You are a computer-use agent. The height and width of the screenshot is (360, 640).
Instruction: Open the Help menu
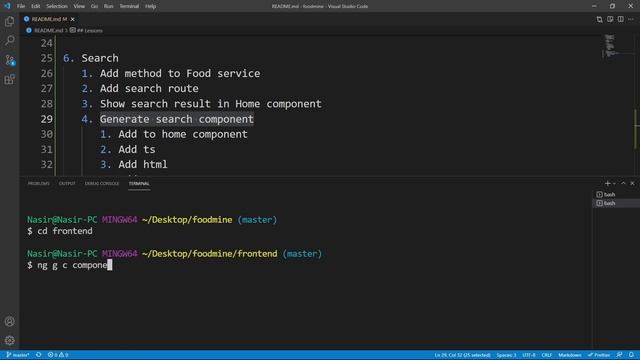[x=151, y=6]
